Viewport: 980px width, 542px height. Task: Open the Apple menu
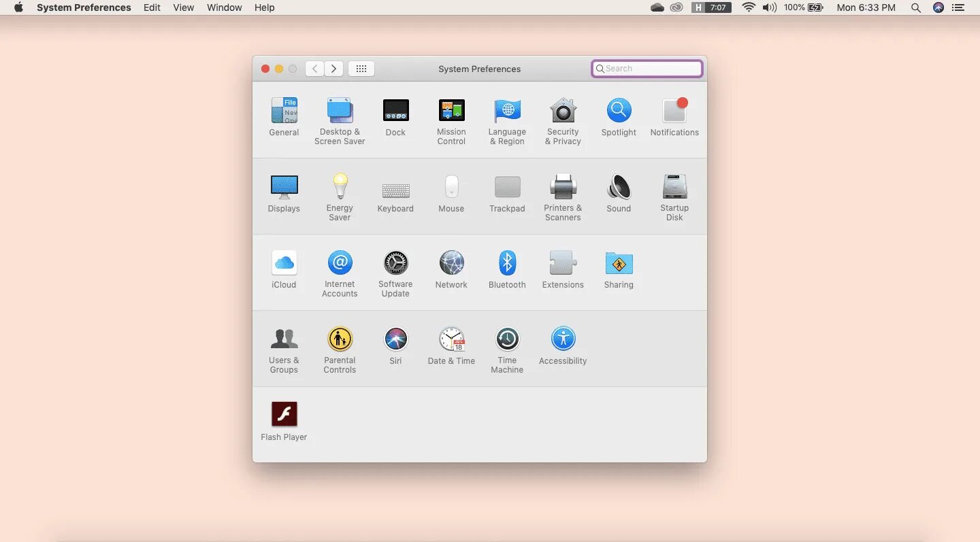pyautogui.click(x=18, y=7)
